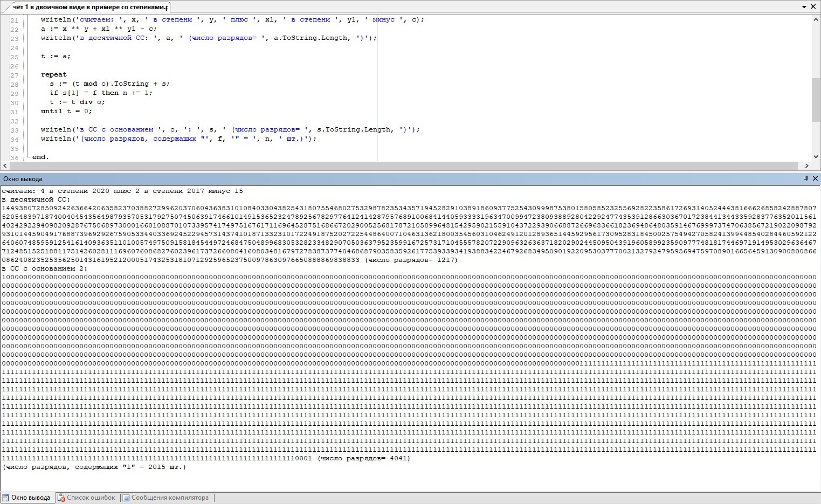Click the 'end.' statement on line 36

click(40, 157)
